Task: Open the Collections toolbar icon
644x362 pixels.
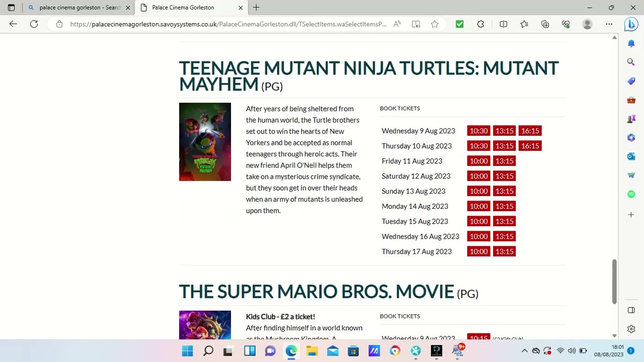Action: coord(545,24)
